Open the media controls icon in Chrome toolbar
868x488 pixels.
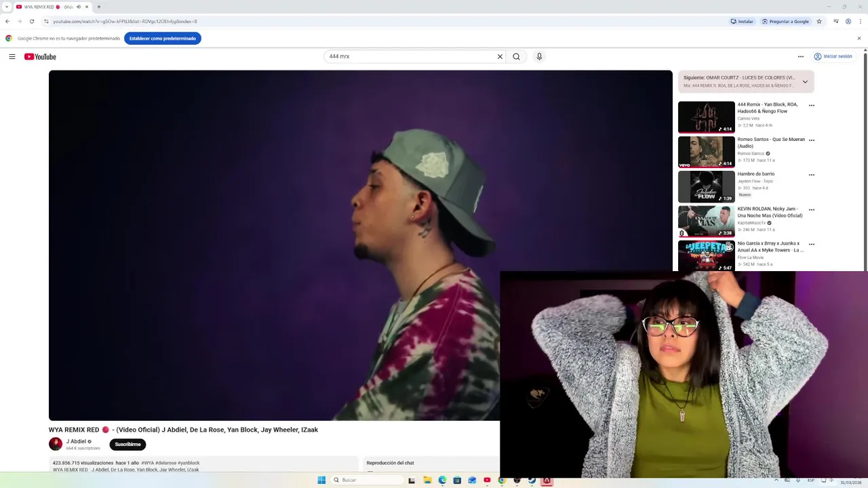pyautogui.click(x=836, y=21)
